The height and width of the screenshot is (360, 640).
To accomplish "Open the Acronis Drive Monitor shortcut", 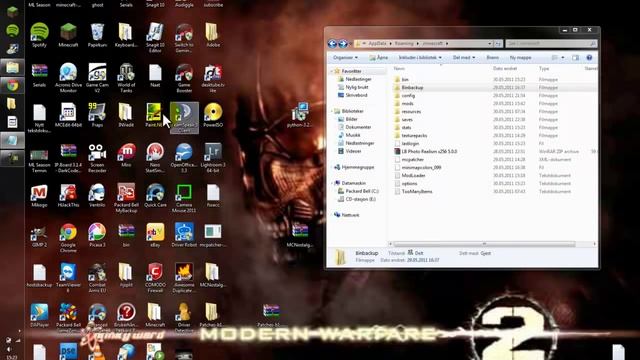I will [x=68, y=78].
